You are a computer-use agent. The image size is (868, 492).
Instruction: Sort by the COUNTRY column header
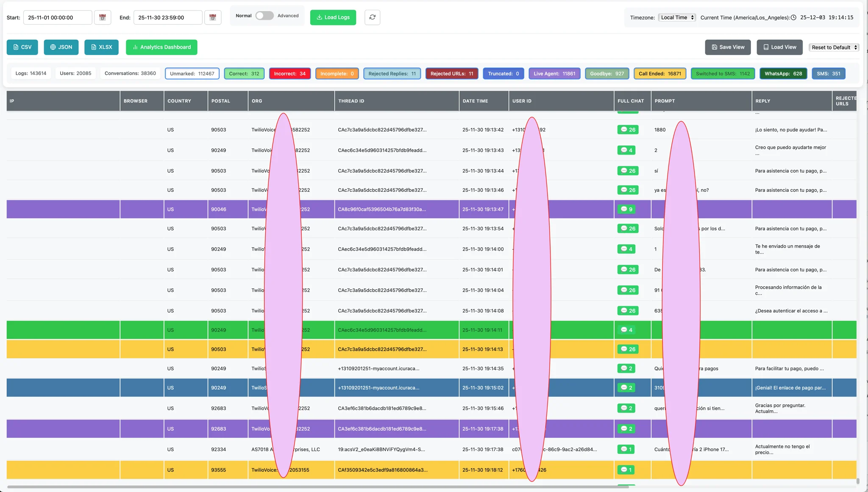[x=186, y=101]
